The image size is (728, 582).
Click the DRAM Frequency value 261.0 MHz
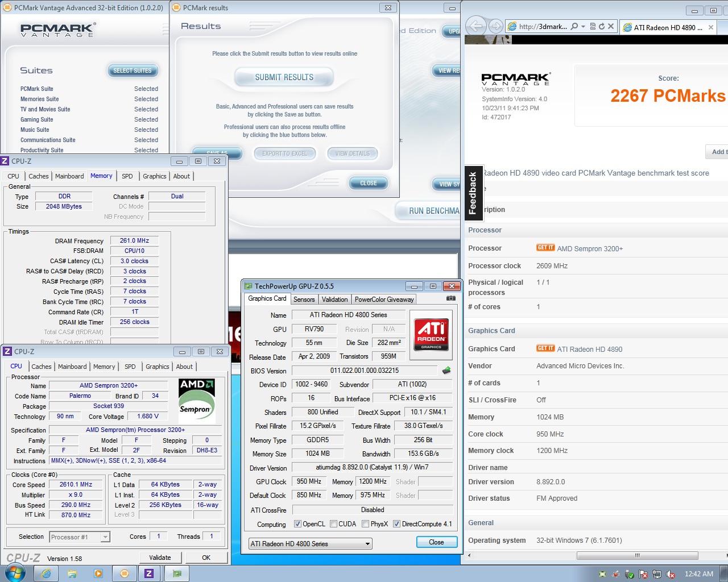[134, 240]
